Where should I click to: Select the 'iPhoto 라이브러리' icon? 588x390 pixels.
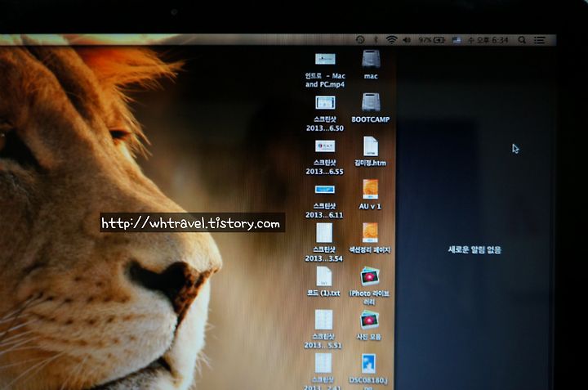369,276
